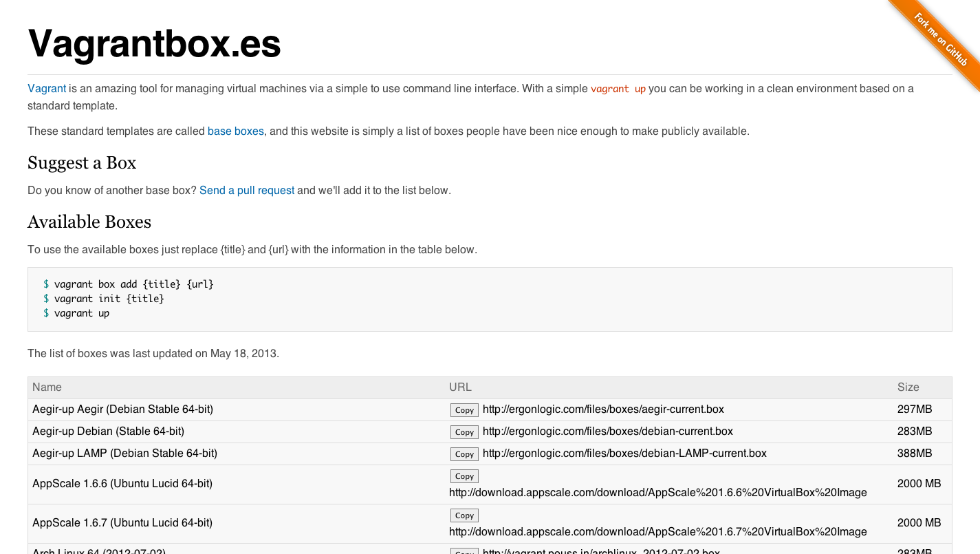Open the Send a pull request link
This screenshot has height=554, width=980.
coord(247,191)
